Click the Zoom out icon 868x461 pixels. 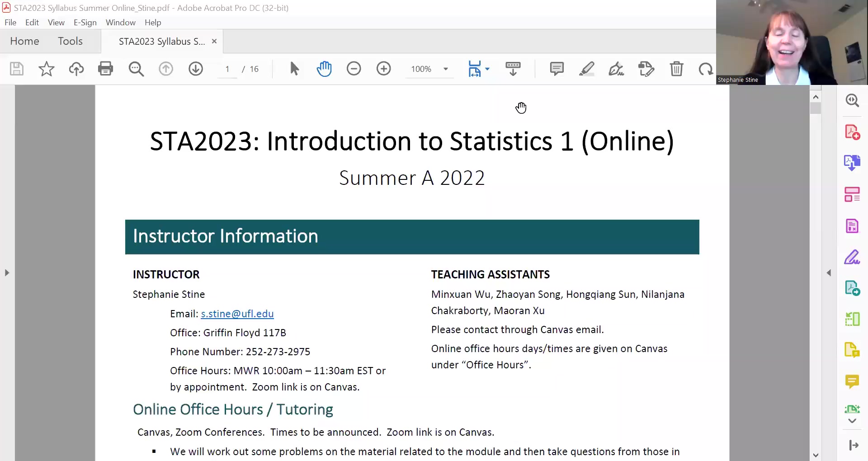pos(354,69)
